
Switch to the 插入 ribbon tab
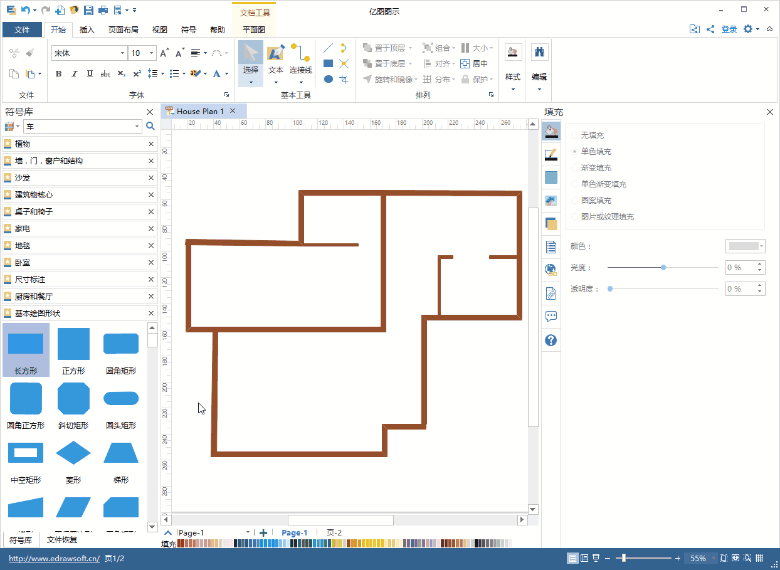pos(87,30)
